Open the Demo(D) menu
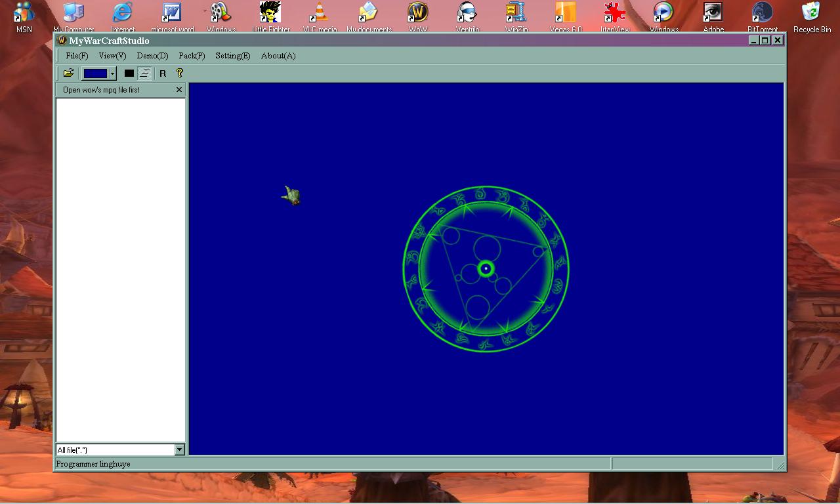840x504 pixels. pyautogui.click(x=152, y=56)
